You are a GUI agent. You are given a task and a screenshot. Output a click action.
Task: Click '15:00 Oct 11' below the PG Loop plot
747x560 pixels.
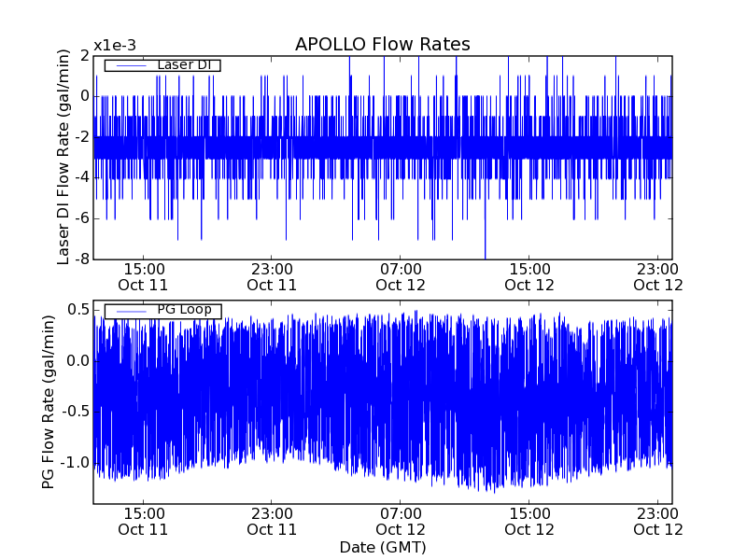click(x=143, y=522)
